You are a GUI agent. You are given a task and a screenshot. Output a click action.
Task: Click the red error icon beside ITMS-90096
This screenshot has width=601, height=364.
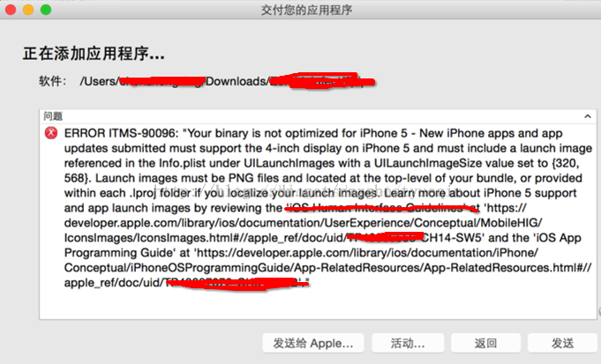51,133
